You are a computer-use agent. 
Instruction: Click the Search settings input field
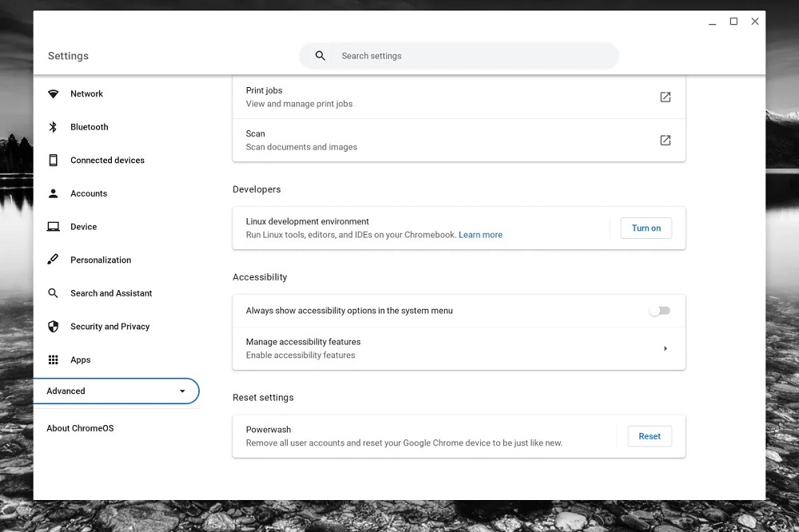coord(471,56)
